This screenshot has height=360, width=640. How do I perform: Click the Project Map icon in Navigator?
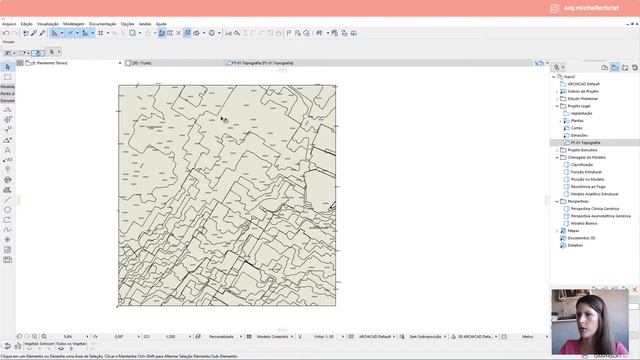point(604,67)
